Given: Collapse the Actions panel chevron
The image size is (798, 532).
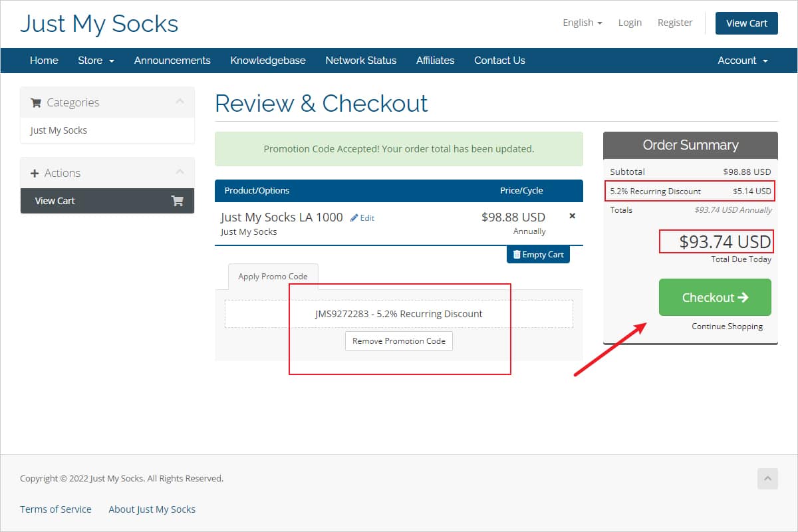Looking at the screenshot, I should (x=180, y=172).
